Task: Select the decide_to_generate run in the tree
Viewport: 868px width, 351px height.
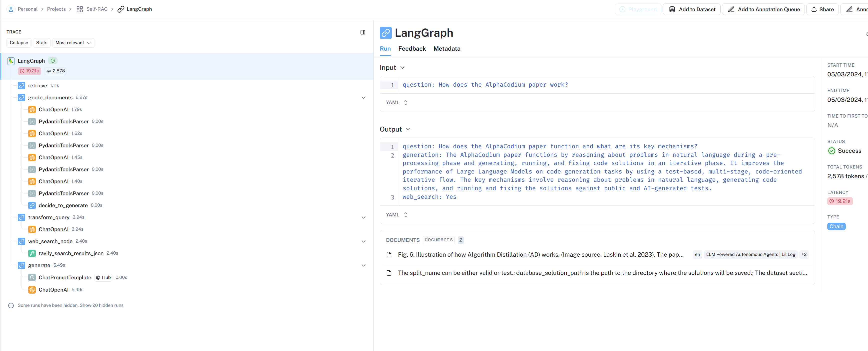Action: click(x=63, y=205)
